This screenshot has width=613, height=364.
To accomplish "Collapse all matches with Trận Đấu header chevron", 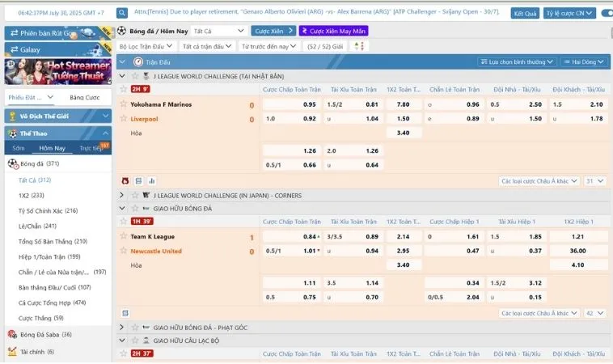I will (x=122, y=61).
